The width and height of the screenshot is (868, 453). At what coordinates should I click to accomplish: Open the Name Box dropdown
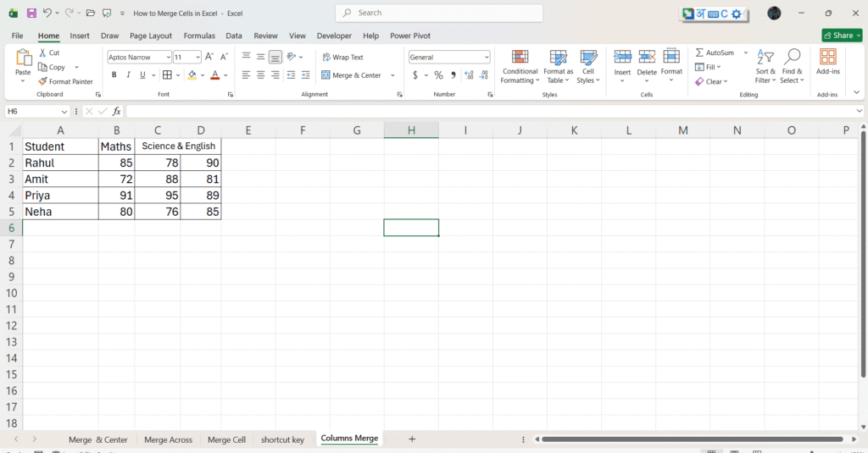coord(64,112)
